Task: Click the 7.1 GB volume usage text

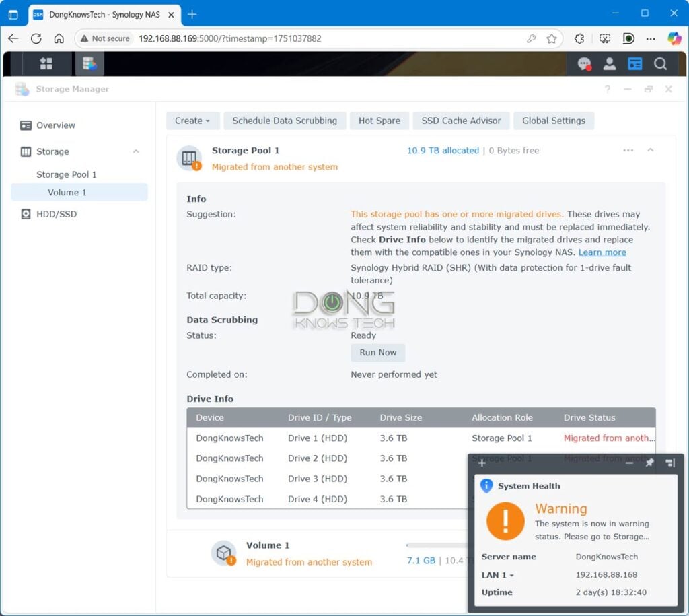Action: pos(421,561)
